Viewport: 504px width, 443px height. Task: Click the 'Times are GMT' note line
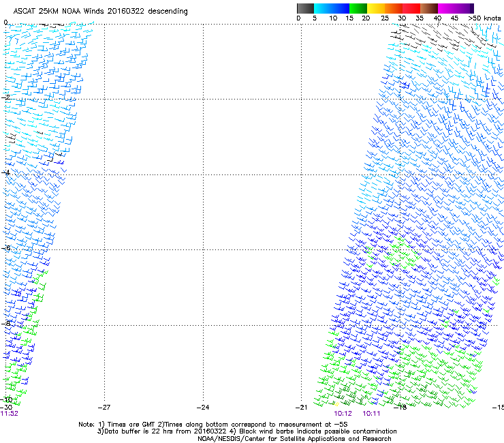coord(212,425)
